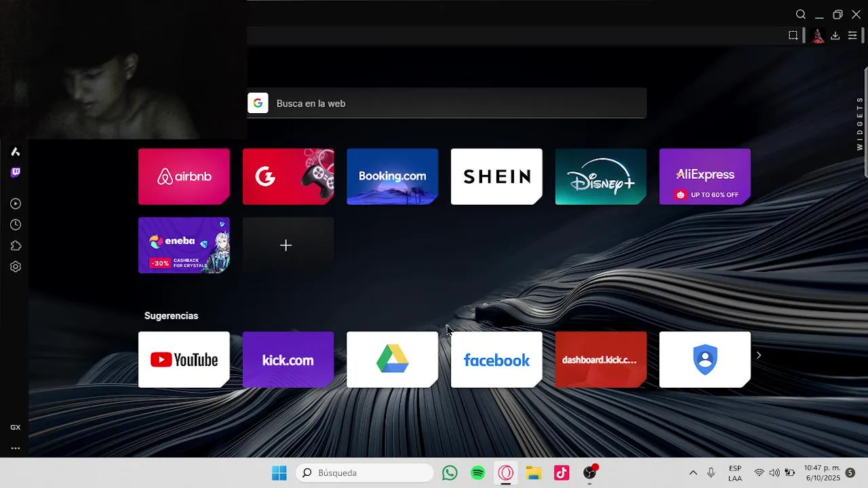Open the Wi-Fi network tray icon
868x488 pixels.
(x=759, y=473)
